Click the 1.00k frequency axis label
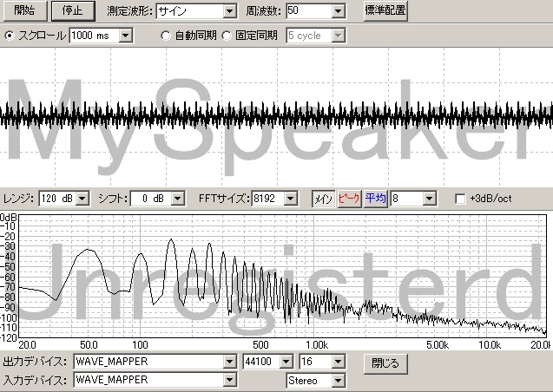This screenshot has width=553, height=392. click(x=316, y=345)
